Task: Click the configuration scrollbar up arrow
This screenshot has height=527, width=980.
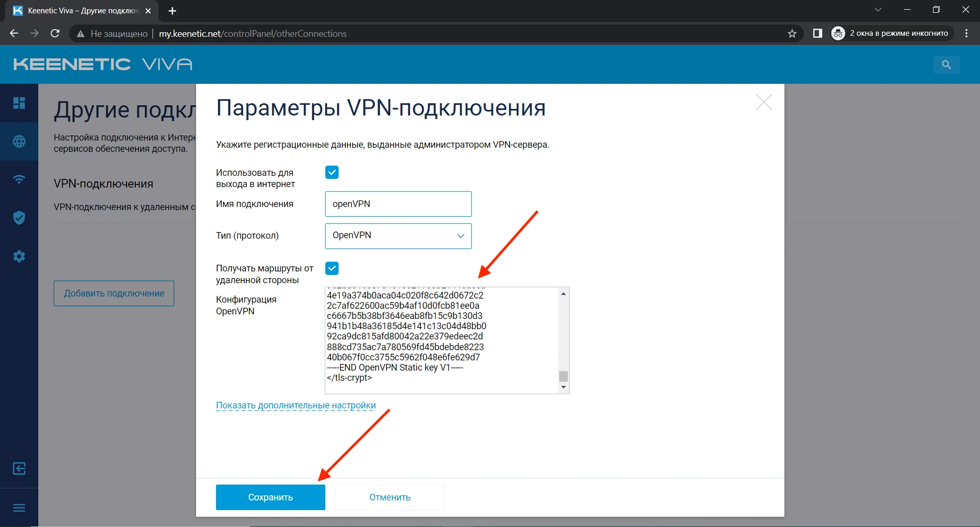Action: (x=563, y=293)
